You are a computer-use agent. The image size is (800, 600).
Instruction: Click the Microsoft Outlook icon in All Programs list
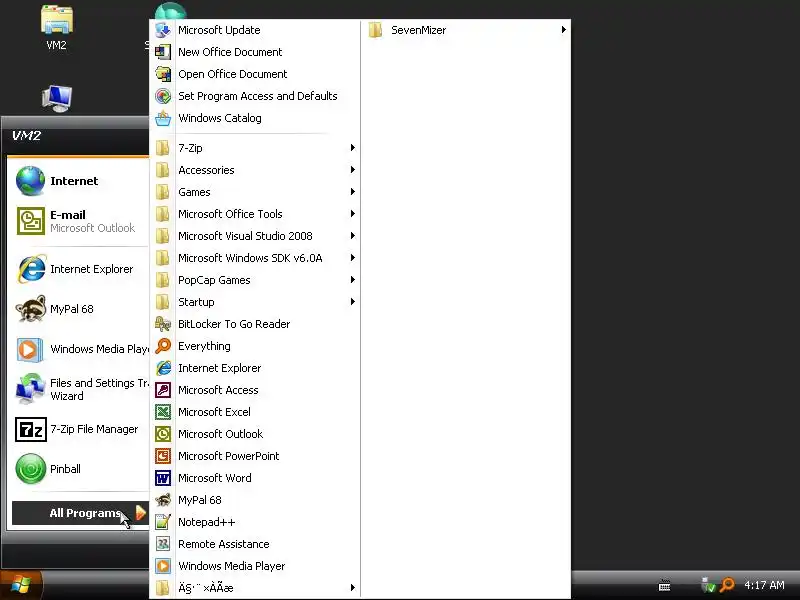coord(163,434)
